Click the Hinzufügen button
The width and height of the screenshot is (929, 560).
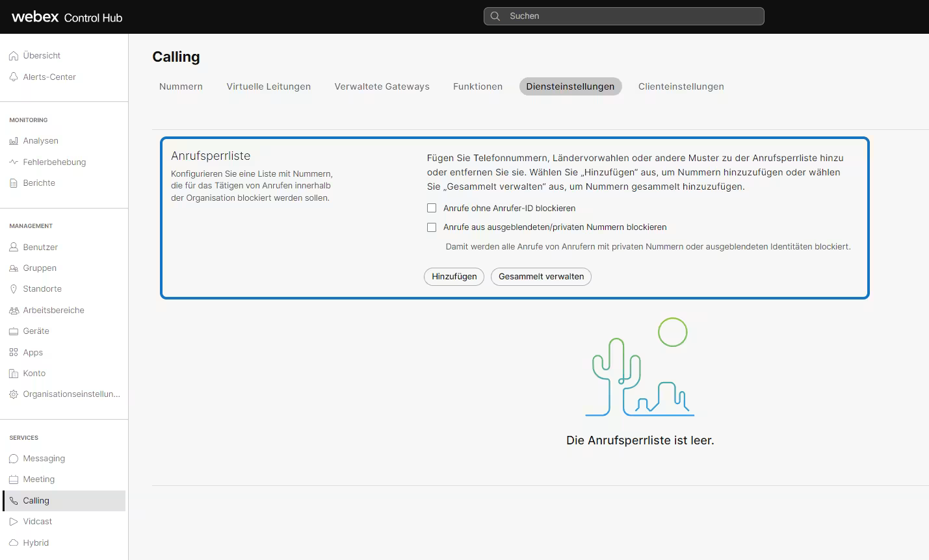454,277
